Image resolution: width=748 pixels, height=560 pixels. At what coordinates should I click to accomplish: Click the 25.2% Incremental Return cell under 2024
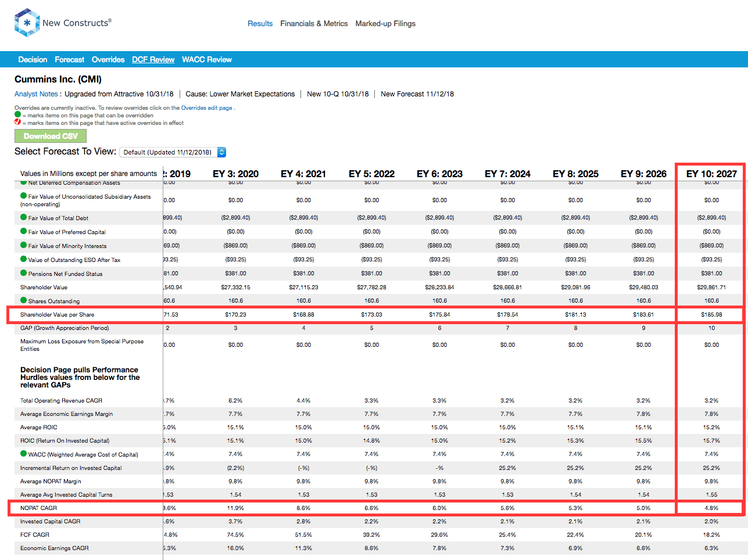(507, 468)
